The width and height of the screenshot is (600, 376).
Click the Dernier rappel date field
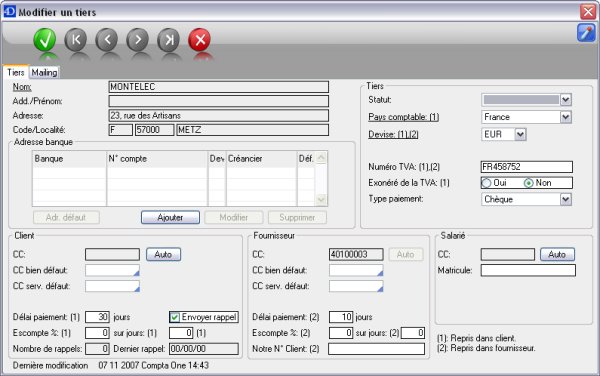coord(204,349)
